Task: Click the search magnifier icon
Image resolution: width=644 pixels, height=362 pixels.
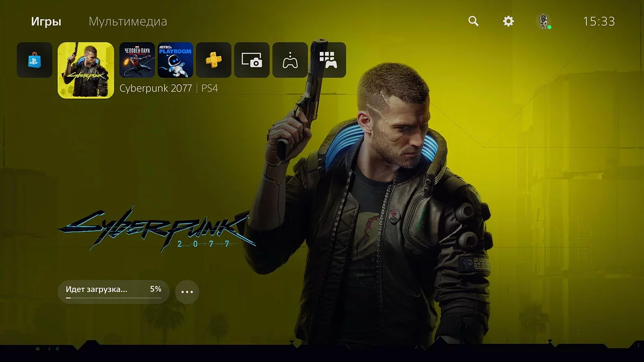Action: tap(473, 21)
